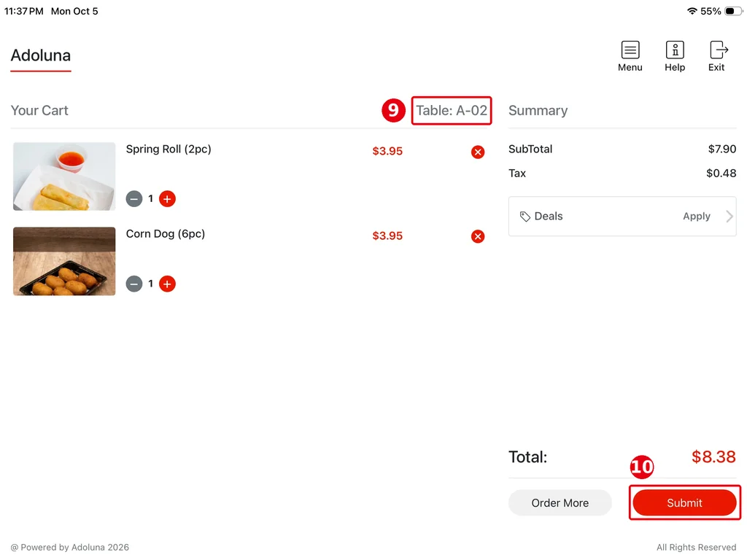Click All Rights Reserved footer text
This screenshot has height=560, width=747.
696,547
